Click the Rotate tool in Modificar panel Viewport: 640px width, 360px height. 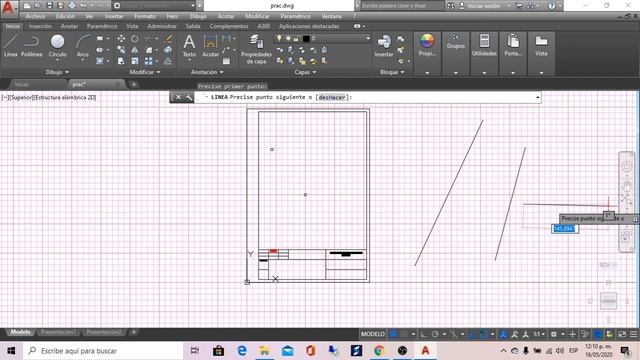[135, 39]
